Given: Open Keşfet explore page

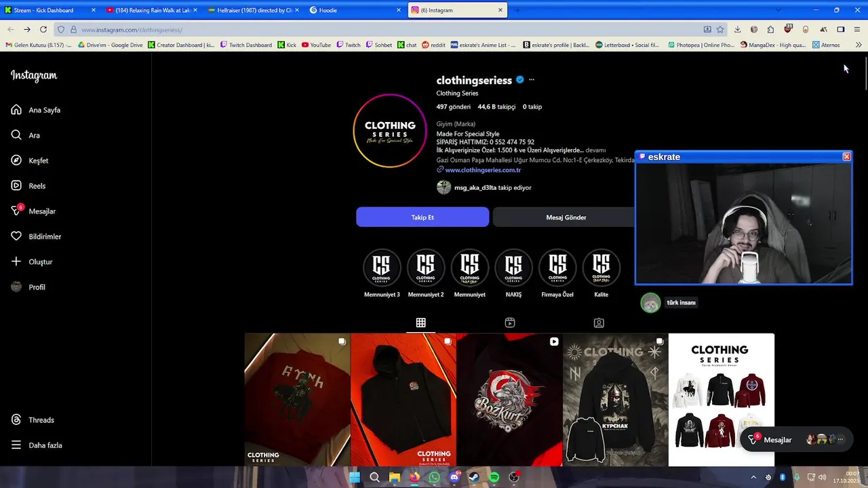Looking at the screenshot, I should [x=30, y=161].
